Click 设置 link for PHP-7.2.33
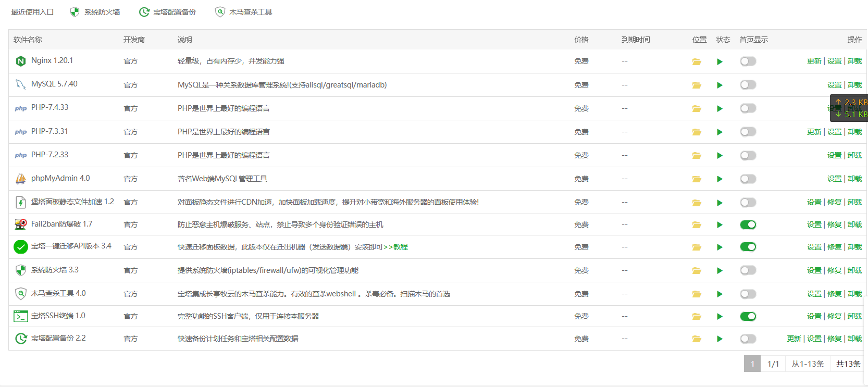The height and width of the screenshot is (387, 868). click(834, 155)
